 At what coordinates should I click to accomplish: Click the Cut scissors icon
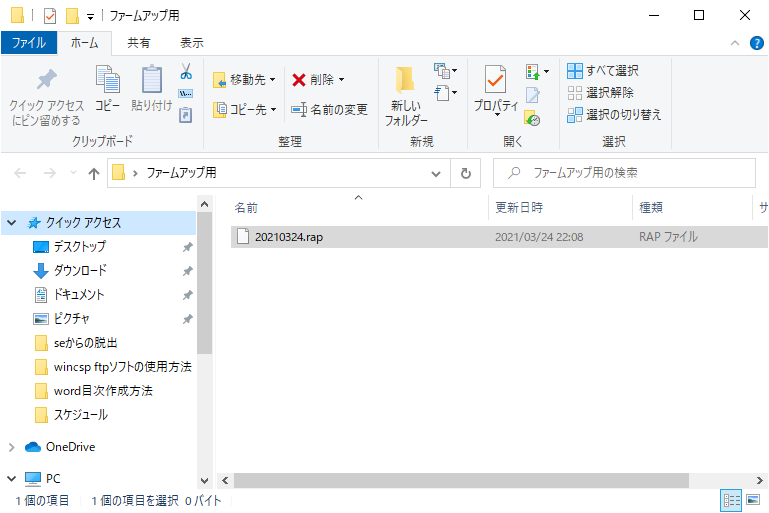[186, 72]
